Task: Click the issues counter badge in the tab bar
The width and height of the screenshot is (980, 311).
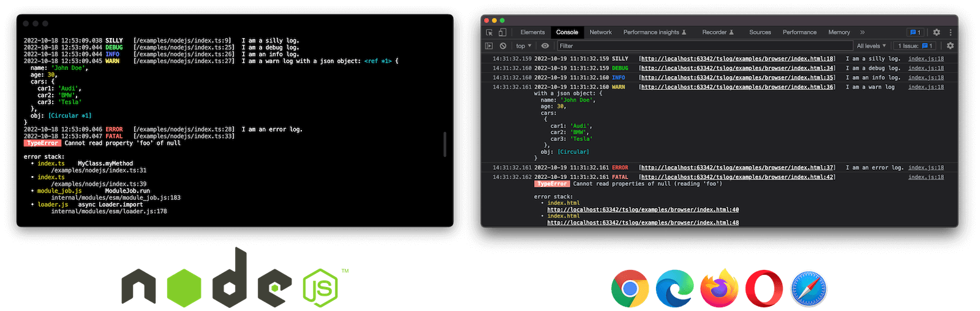Action: tap(915, 33)
